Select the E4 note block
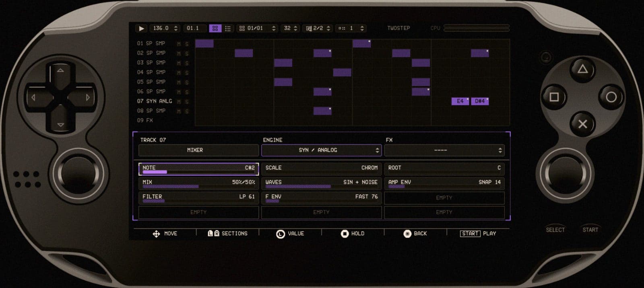Viewport: 644px width, 288px height. [460, 101]
